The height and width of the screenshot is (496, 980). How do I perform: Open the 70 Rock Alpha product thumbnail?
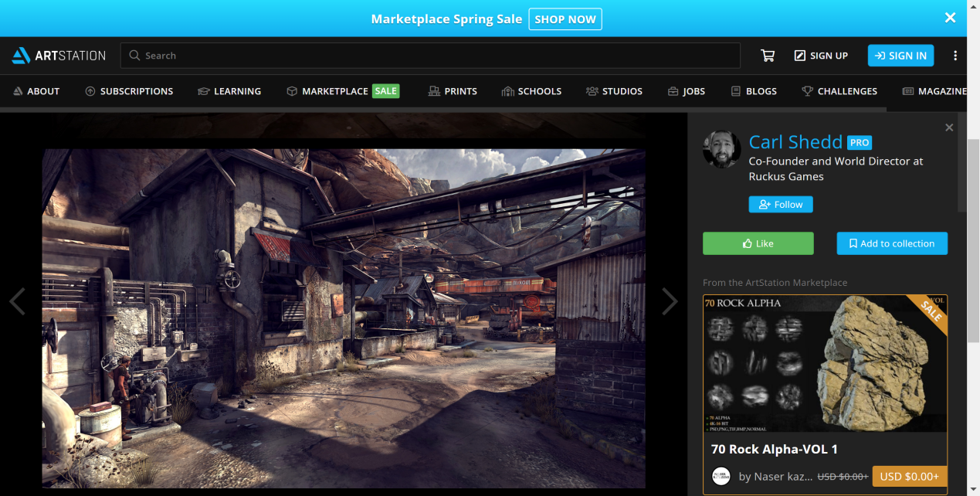click(x=825, y=363)
